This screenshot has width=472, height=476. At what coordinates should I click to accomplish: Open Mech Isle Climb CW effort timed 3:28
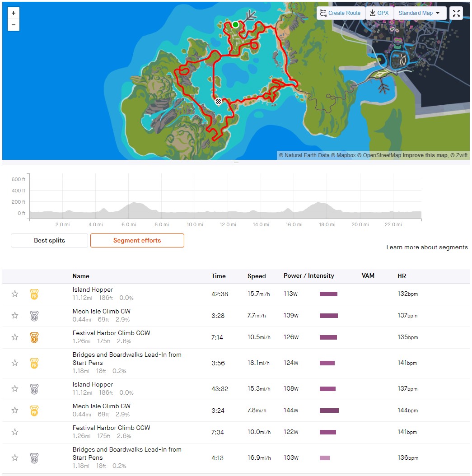pos(101,311)
